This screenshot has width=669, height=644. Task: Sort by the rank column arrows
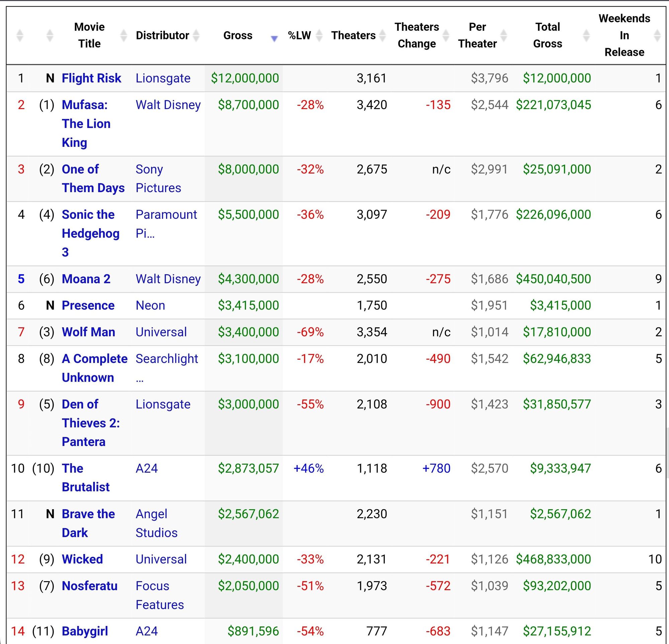20,35
